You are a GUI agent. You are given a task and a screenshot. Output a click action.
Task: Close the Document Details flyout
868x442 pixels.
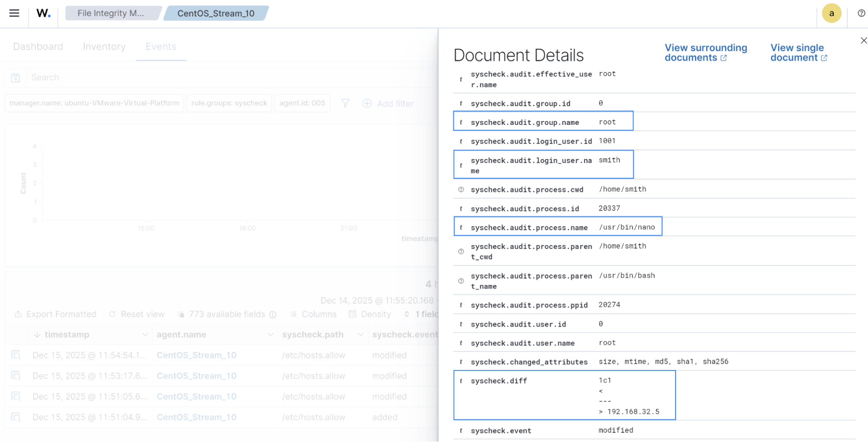(x=863, y=40)
